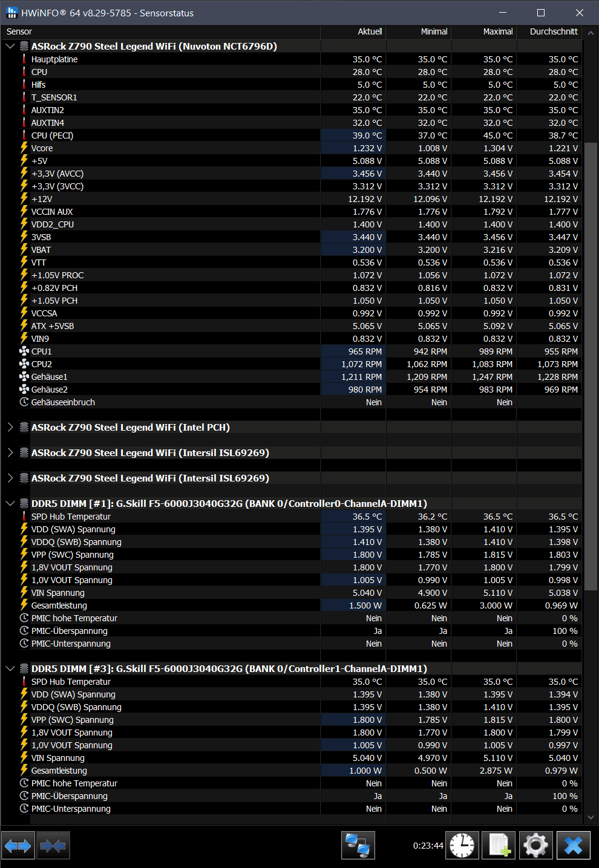599x868 pixels.
Task: Click the vertical scrollbar thumb
Action: [x=591, y=366]
